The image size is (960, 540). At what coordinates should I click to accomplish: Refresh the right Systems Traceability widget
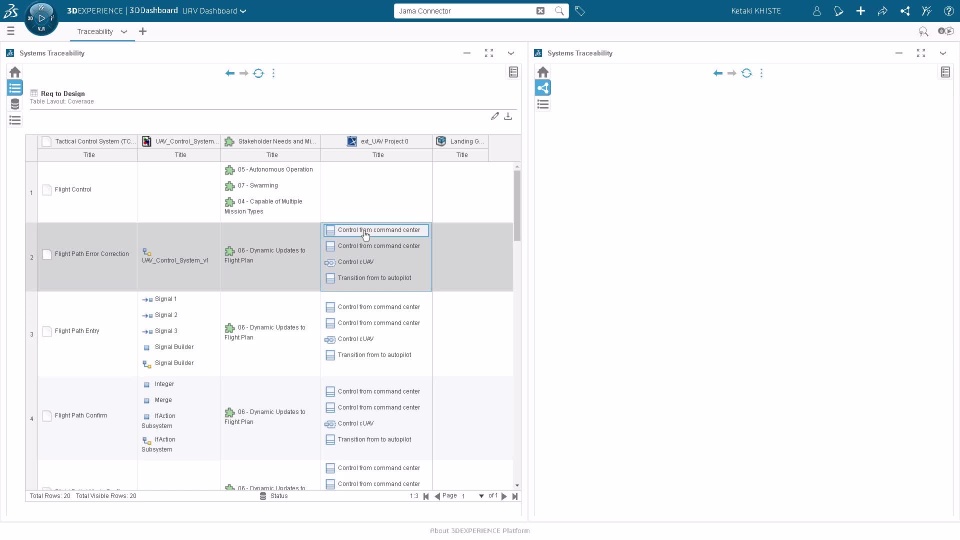[x=746, y=73]
